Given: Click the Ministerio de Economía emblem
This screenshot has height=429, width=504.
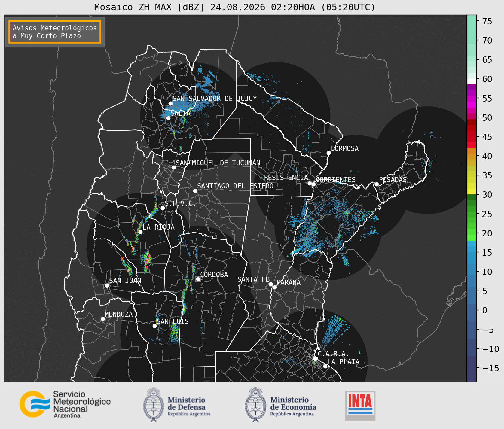Looking at the screenshot, I should pyautogui.click(x=256, y=404).
